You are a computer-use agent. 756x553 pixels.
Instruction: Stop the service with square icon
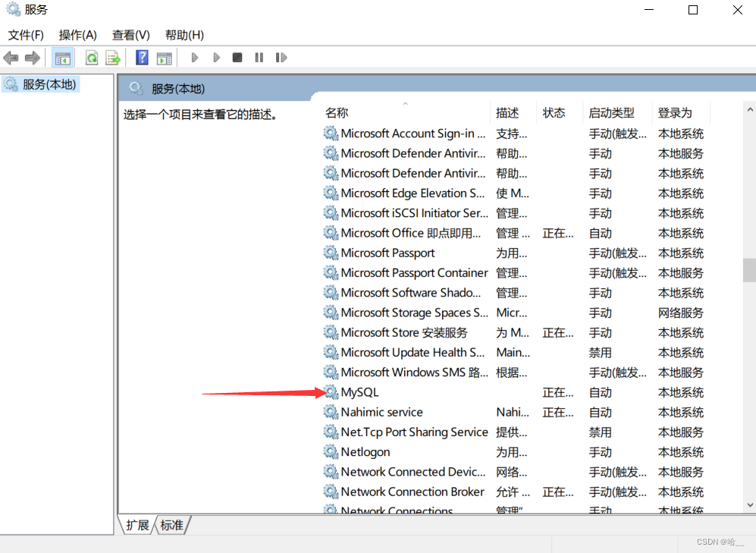pyautogui.click(x=237, y=58)
